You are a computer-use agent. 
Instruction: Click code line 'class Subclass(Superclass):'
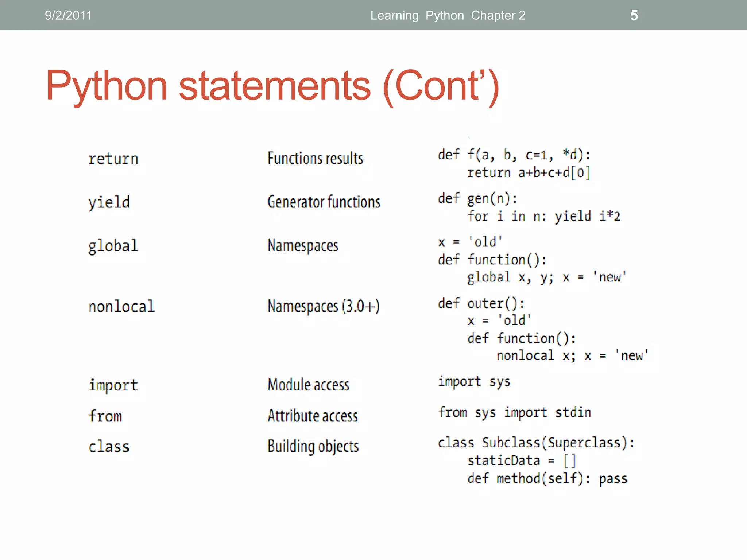pyautogui.click(x=536, y=443)
